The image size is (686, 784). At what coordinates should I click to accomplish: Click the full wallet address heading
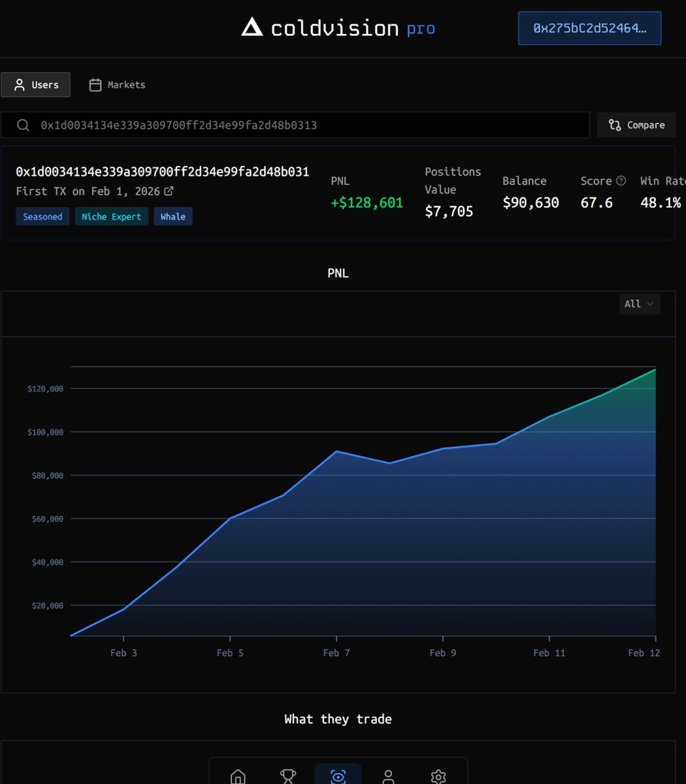[x=163, y=172]
